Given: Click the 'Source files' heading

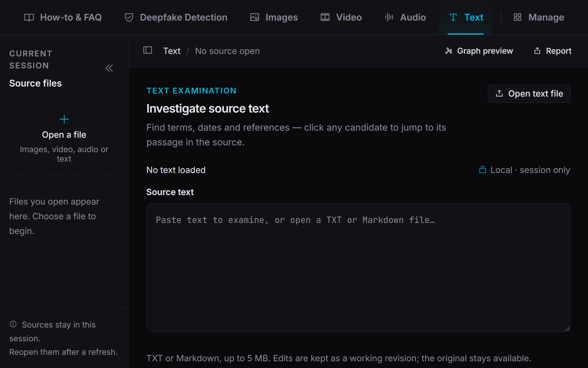Looking at the screenshot, I should (x=36, y=83).
